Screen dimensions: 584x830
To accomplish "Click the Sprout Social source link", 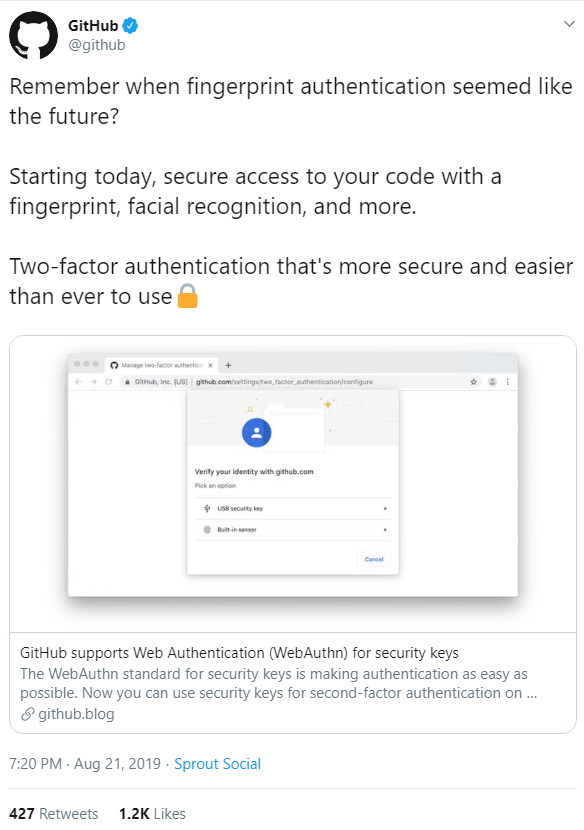I will click(x=218, y=764).
